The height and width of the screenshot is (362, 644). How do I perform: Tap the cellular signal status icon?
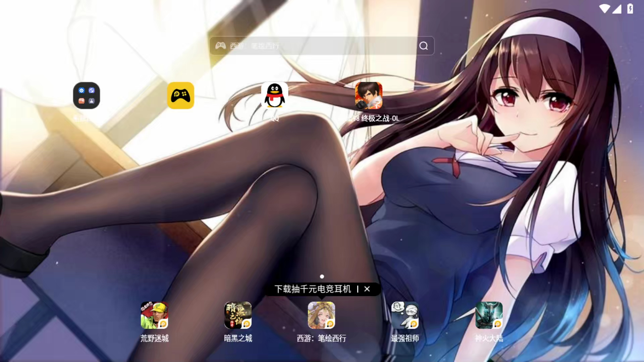click(617, 9)
